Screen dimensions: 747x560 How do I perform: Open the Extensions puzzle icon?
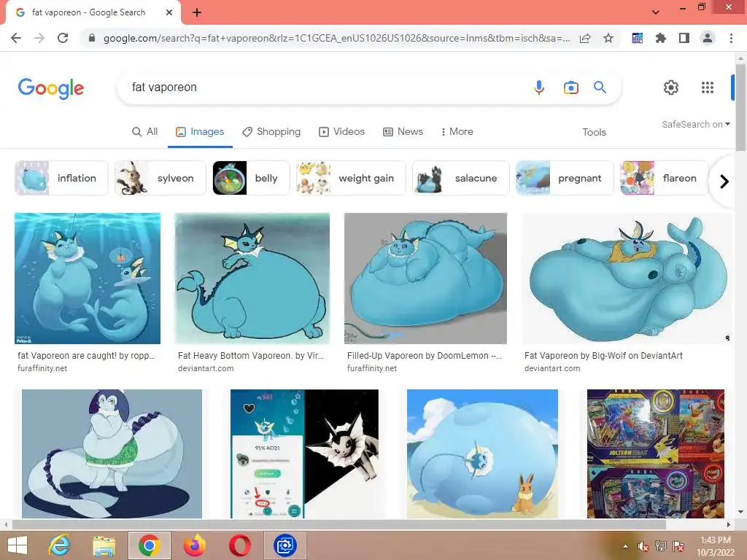coord(661,38)
